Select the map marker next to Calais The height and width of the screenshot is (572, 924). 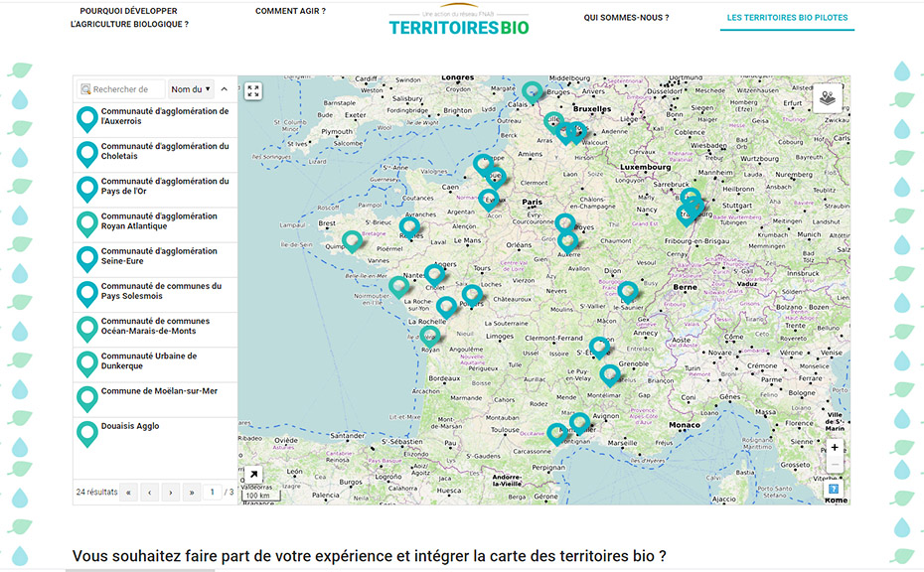tap(533, 91)
